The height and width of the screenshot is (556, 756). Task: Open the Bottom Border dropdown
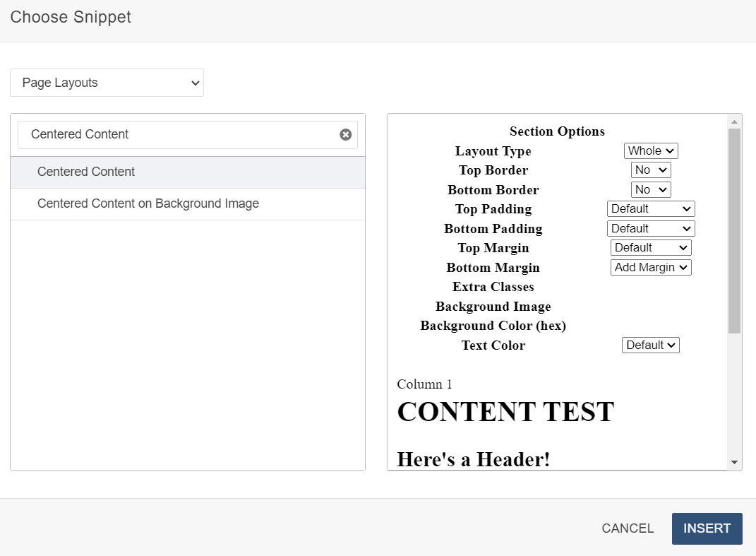[650, 189]
